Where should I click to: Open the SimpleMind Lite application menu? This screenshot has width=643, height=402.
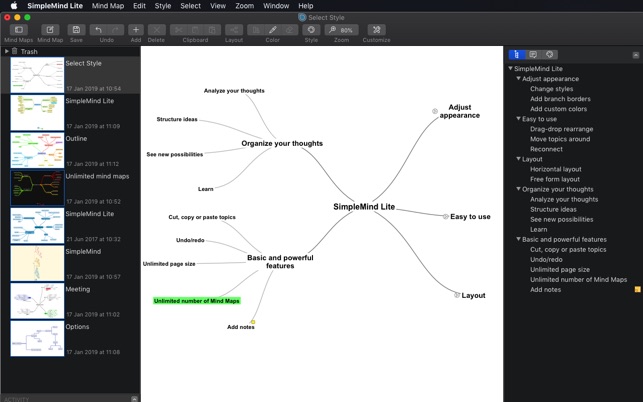coord(55,6)
